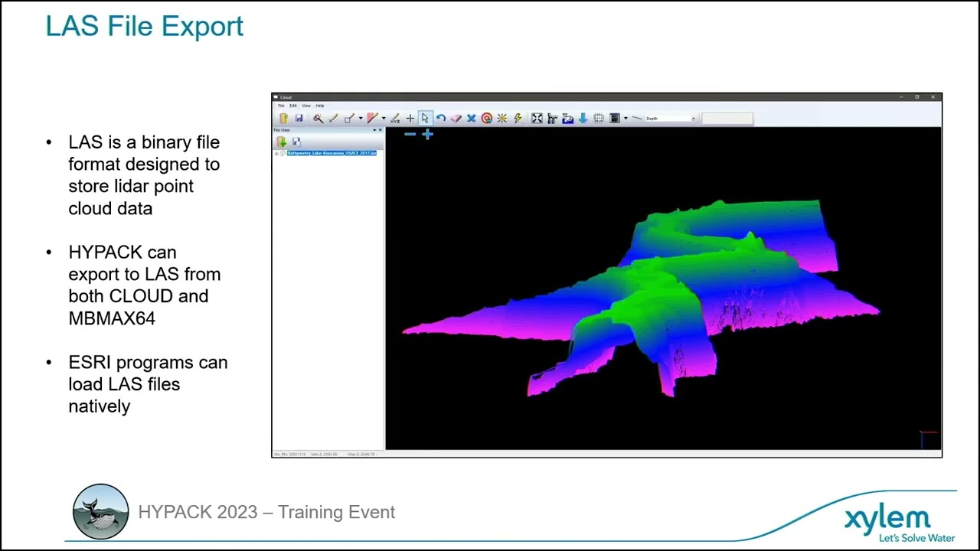Open file using the toolbar folder icon
980x551 pixels.
283,118
